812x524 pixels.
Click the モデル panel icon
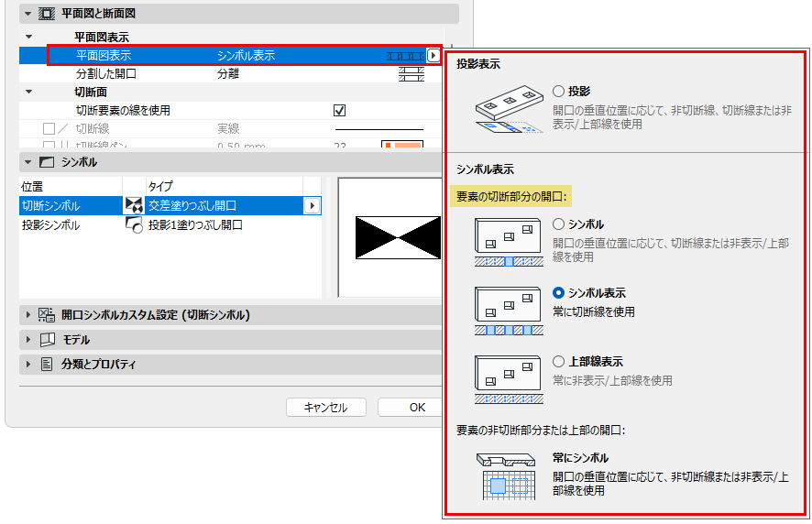pos(47,340)
